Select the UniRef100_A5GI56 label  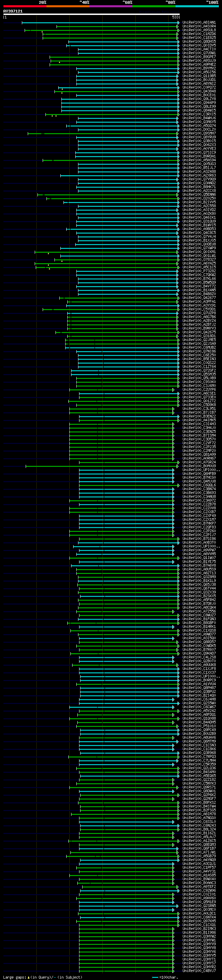199,72
